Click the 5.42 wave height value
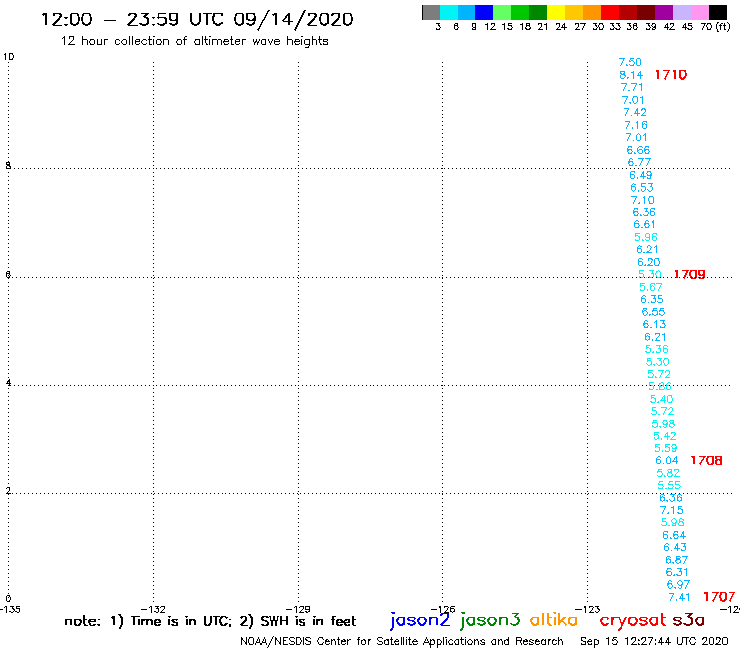This screenshot has width=740, height=650. click(x=664, y=436)
